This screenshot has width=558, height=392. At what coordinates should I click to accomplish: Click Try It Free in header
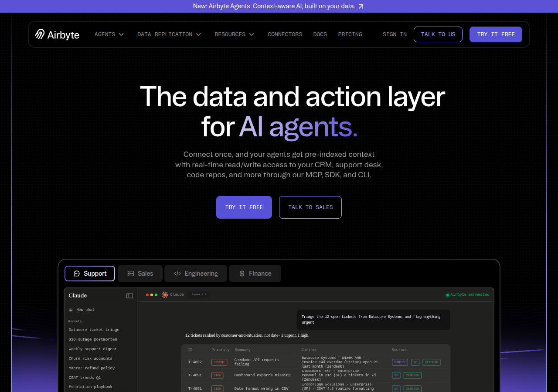coord(496,34)
